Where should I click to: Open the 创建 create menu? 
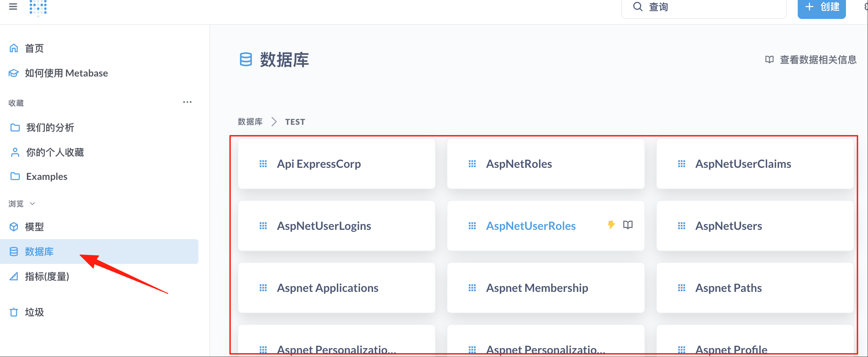point(821,8)
